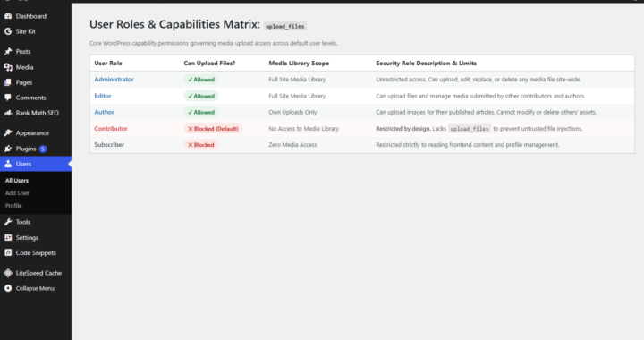Click the Pages document icon

click(8, 82)
